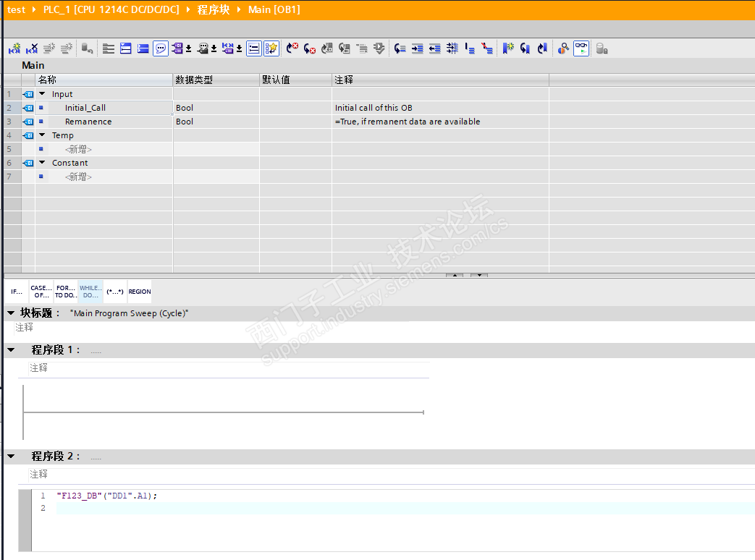Collapse the Temp section in interface table
Screen dimensions: 755x560
[x=42, y=135]
